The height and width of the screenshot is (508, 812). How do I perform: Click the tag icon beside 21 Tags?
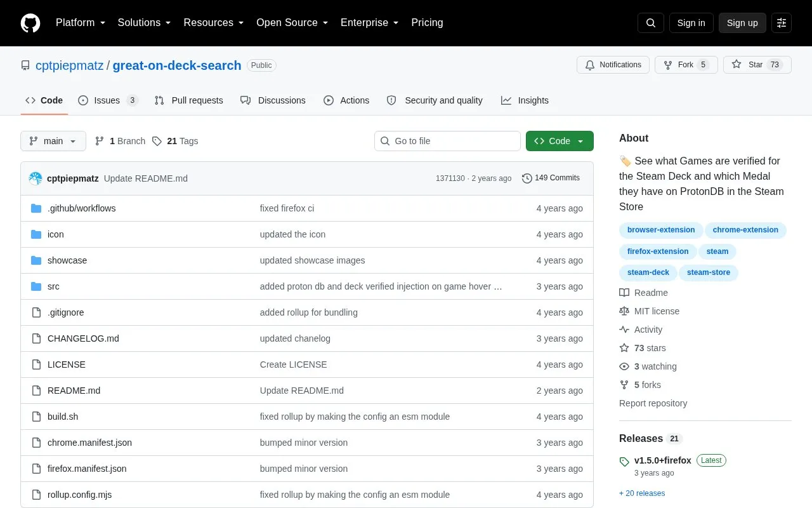157,141
